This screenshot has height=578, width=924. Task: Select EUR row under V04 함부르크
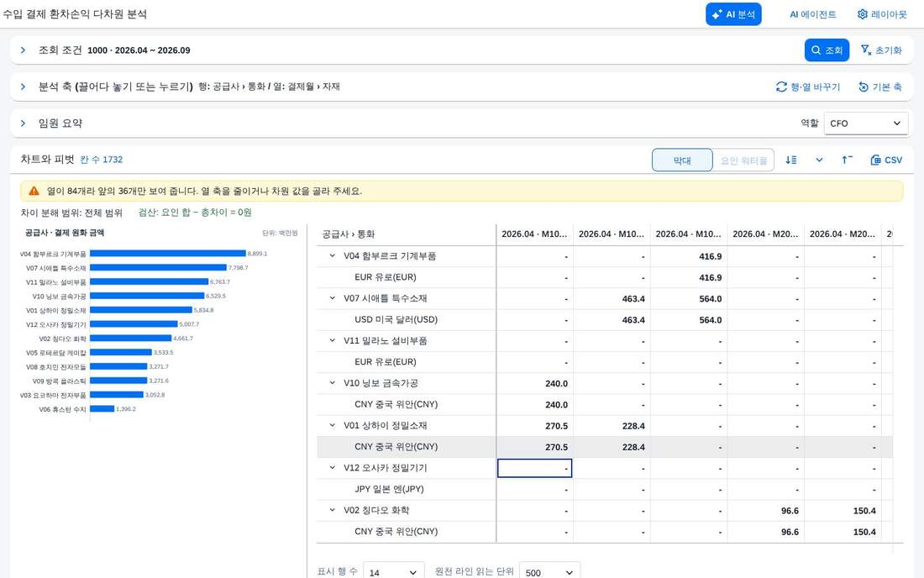tap(605, 277)
